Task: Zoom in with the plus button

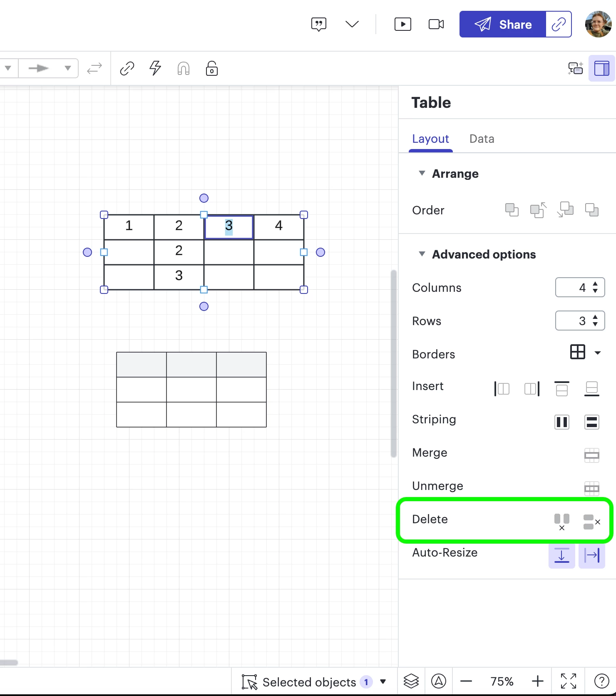Action: pyautogui.click(x=537, y=681)
